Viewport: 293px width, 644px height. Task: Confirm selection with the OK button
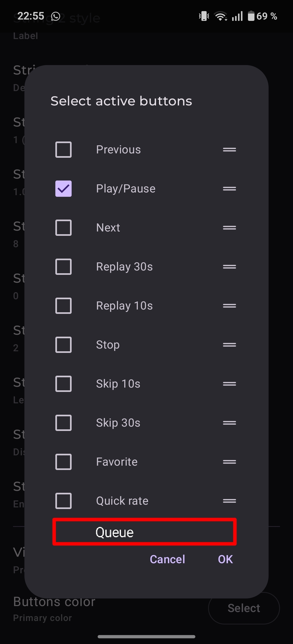click(225, 559)
